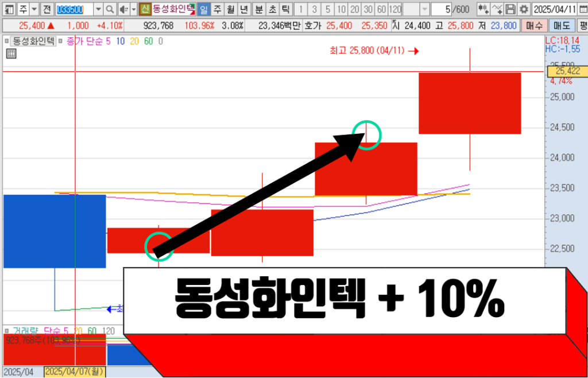This screenshot has width=588, height=378.
Task: Select the 30 interval button
Action: (368, 9)
